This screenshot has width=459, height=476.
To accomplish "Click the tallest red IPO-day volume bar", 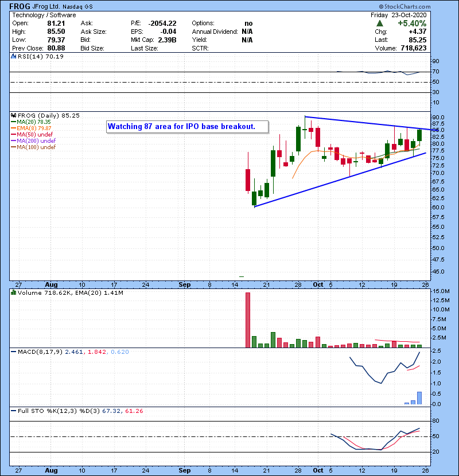I will pyautogui.click(x=248, y=320).
